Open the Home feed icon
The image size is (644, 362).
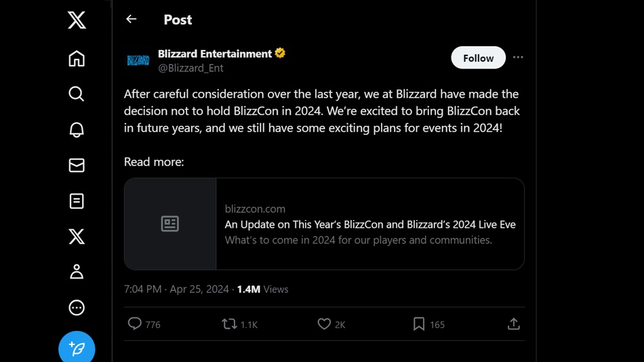point(77,59)
